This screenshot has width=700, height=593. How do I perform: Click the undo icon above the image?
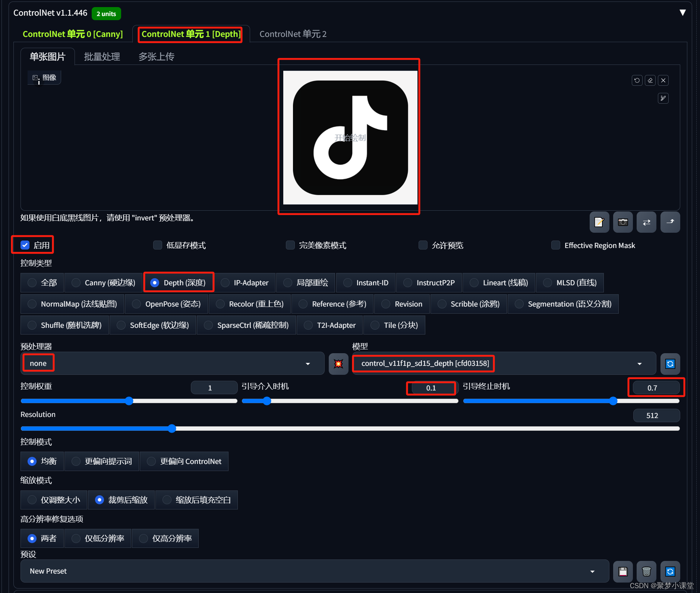637,80
